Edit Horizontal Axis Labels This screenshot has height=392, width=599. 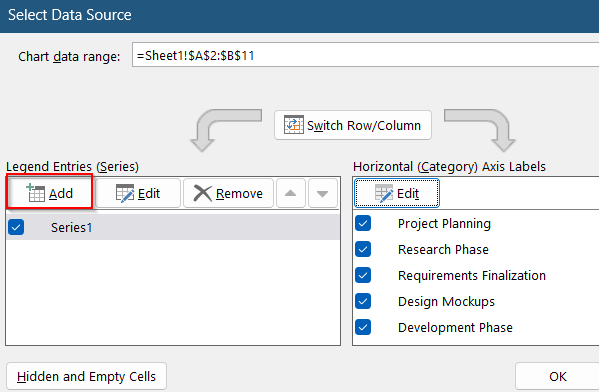pyautogui.click(x=397, y=193)
